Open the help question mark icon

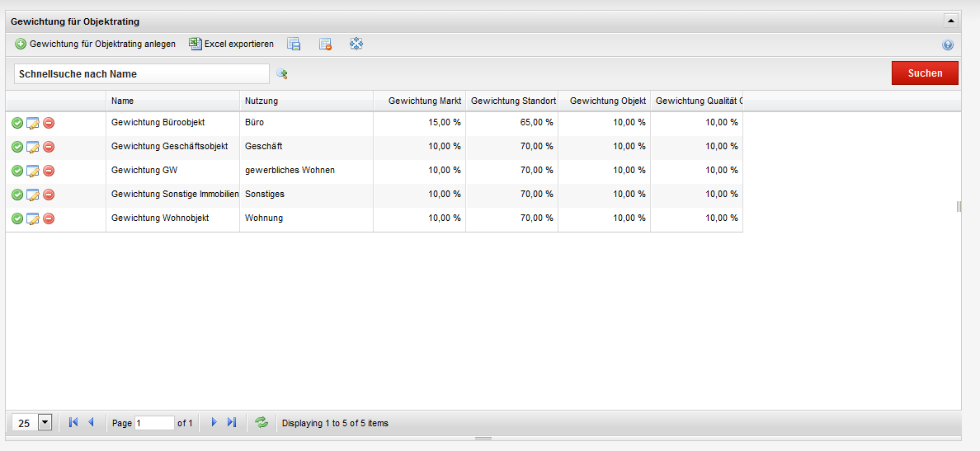[948, 45]
